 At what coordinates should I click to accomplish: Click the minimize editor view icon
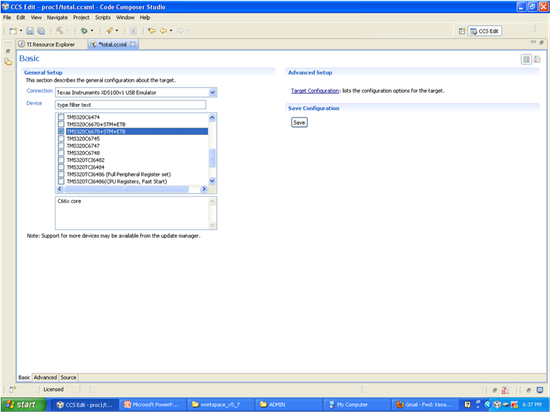533,42
